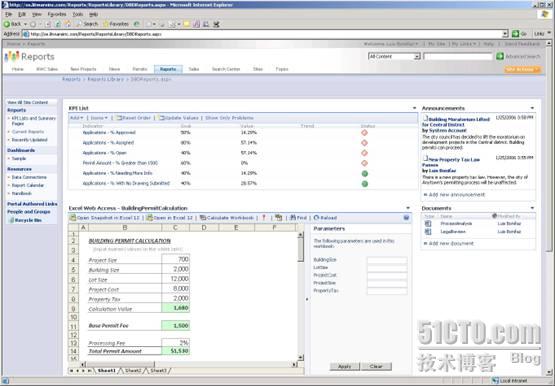
Task: Click Calculate Workbook in Excel Web Access
Action: click(227, 218)
